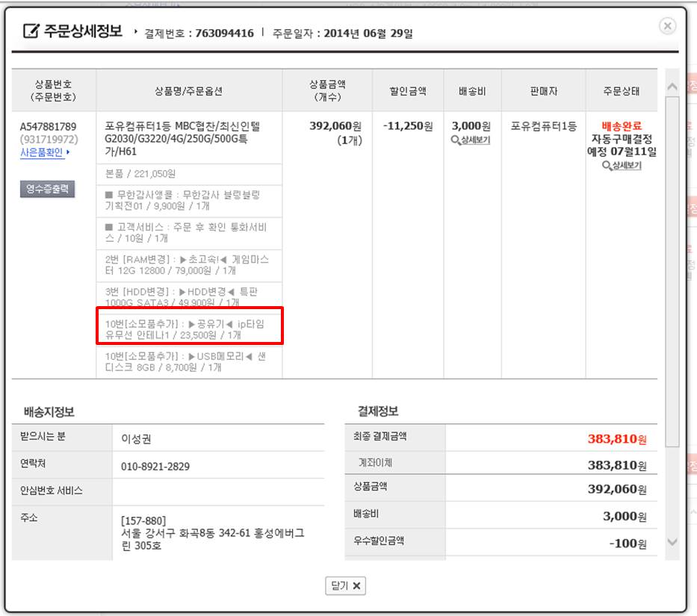This screenshot has height=616, width=697.
Task: Click the 무한감사앵콜 option row
Action: pyautogui.click(x=189, y=200)
